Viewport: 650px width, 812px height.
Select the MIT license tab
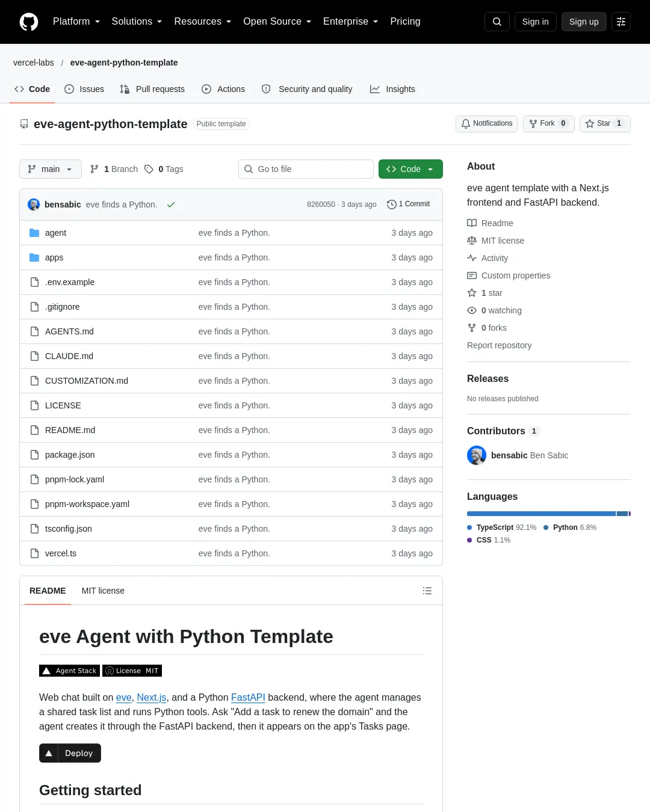coord(103,591)
